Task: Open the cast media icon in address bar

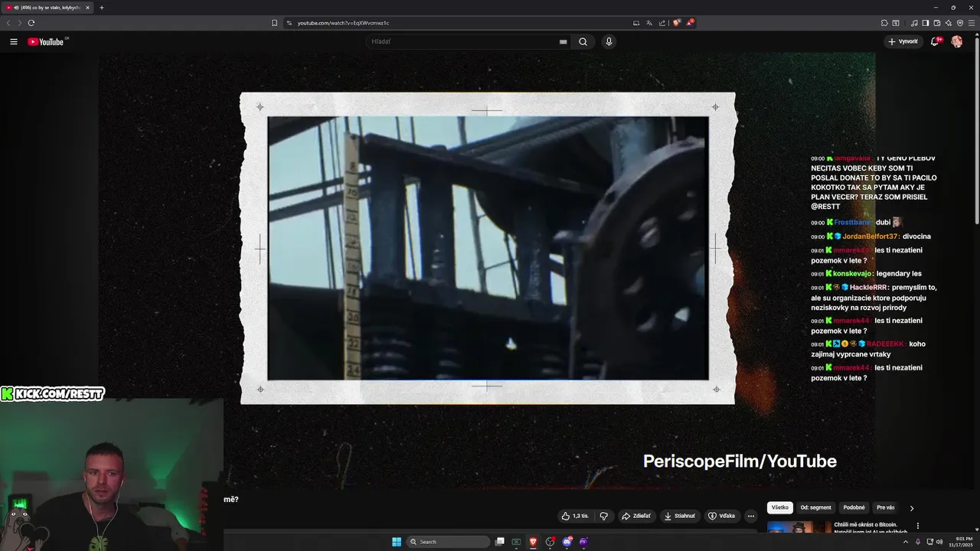Action: [x=636, y=23]
